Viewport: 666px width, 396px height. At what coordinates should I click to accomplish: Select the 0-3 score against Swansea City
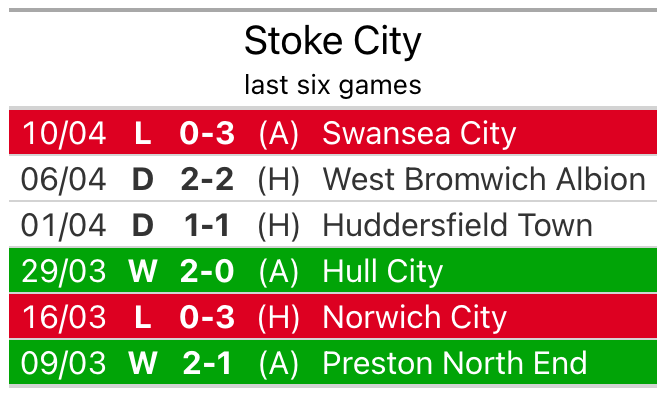[207, 133]
